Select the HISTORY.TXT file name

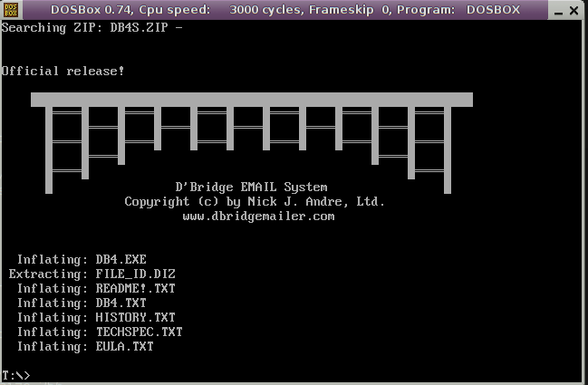135,318
